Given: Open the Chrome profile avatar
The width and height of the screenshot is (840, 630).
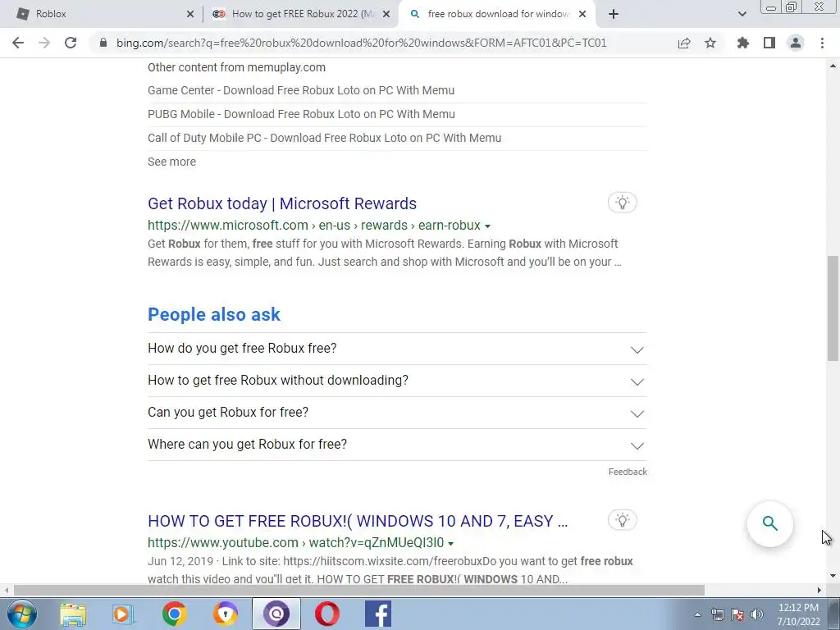Looking at the screenshot, I should click(796, 43).
